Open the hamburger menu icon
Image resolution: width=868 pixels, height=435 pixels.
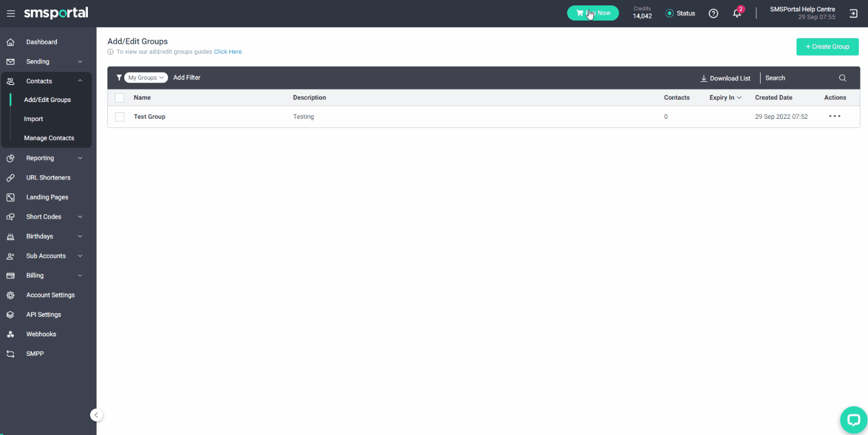pos(11,14)
